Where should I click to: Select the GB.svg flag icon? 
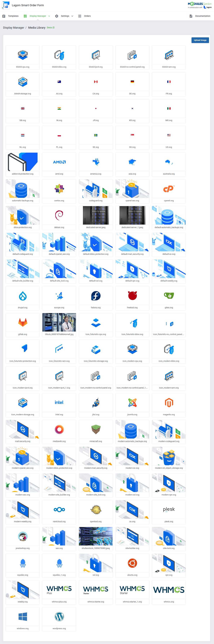[x=23, y=109]
